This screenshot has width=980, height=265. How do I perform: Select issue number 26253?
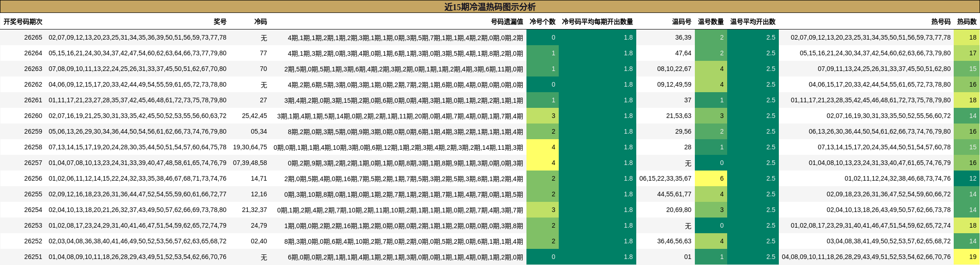(33, 225)
